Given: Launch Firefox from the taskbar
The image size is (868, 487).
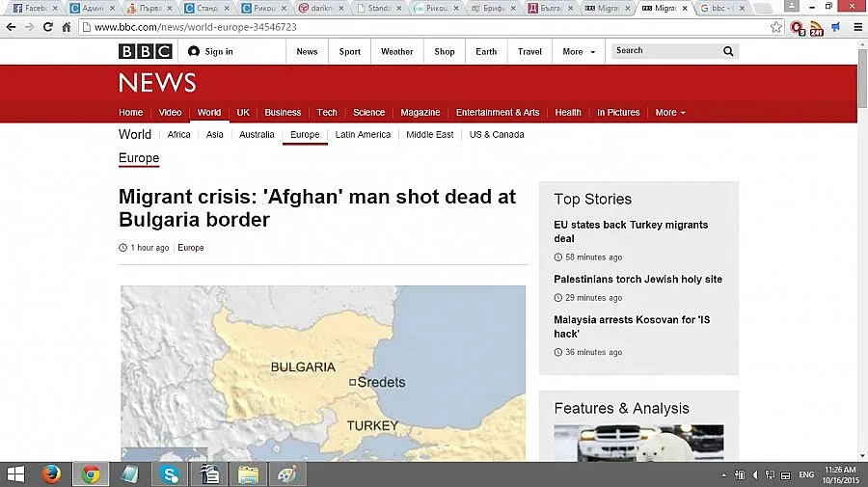Looking at the screenshot, I should (x=52, y=473).
